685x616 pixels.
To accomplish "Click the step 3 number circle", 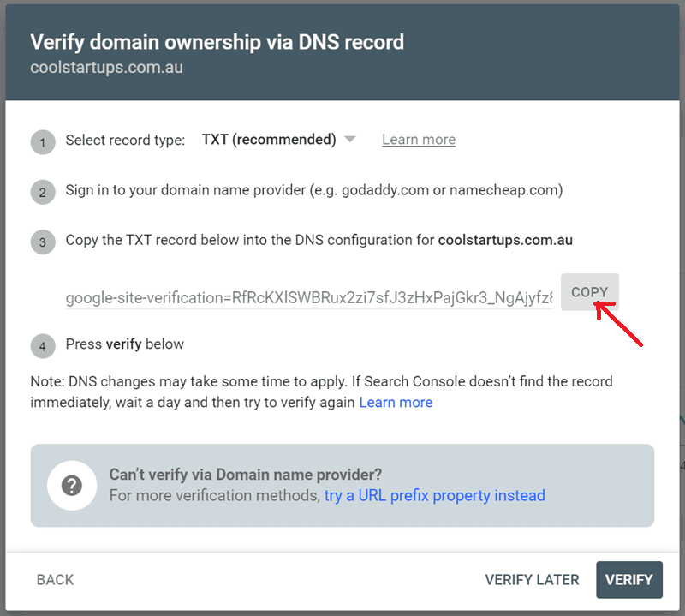I will coord(43,242).
